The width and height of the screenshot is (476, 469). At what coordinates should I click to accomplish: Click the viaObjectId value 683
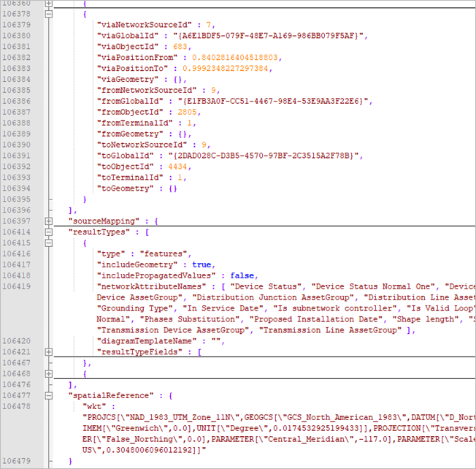pos(180,47)
